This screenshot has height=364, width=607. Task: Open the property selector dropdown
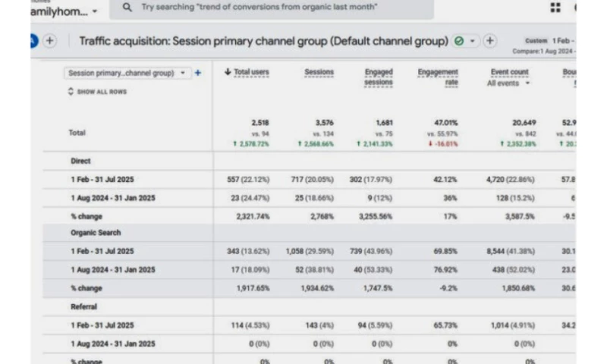(94, 11)
